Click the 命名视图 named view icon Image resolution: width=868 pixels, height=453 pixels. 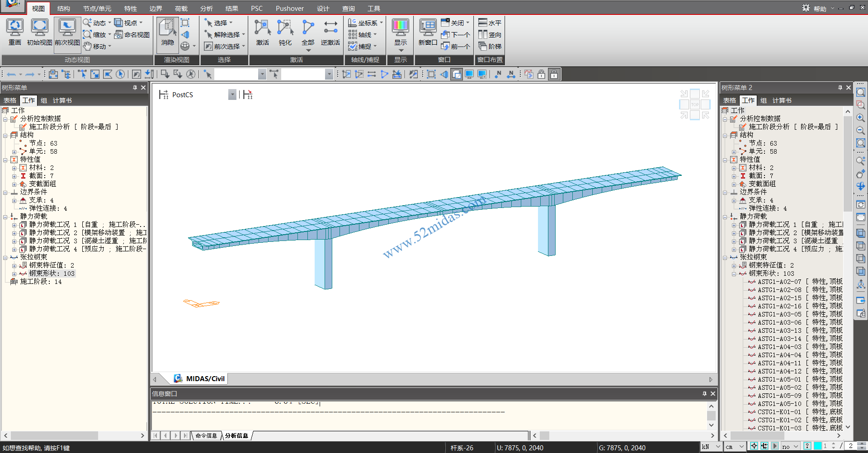click(132, 35)
